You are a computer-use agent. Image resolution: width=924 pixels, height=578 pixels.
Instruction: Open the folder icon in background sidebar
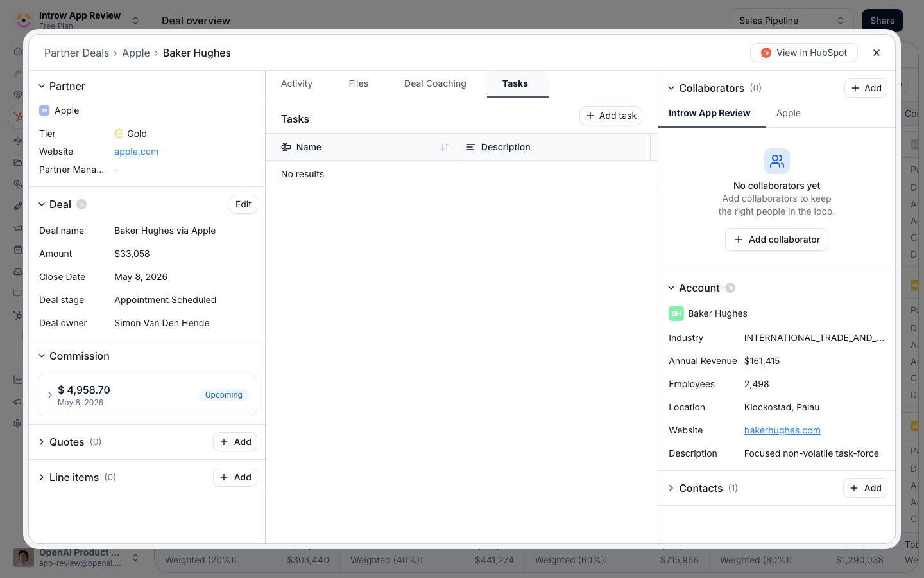pos(18,162)
